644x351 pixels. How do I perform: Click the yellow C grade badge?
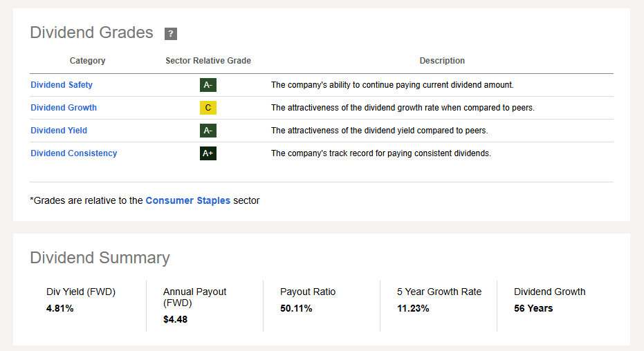[208, 108]
